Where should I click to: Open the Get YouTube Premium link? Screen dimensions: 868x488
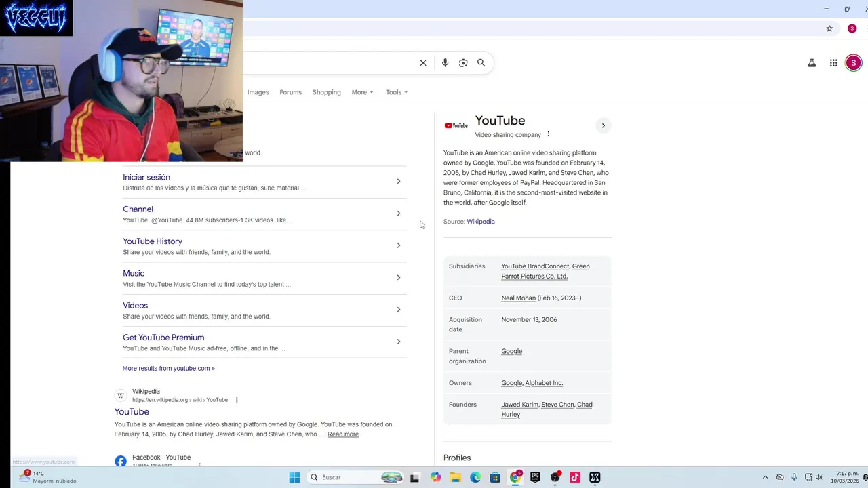coord(163,338)
